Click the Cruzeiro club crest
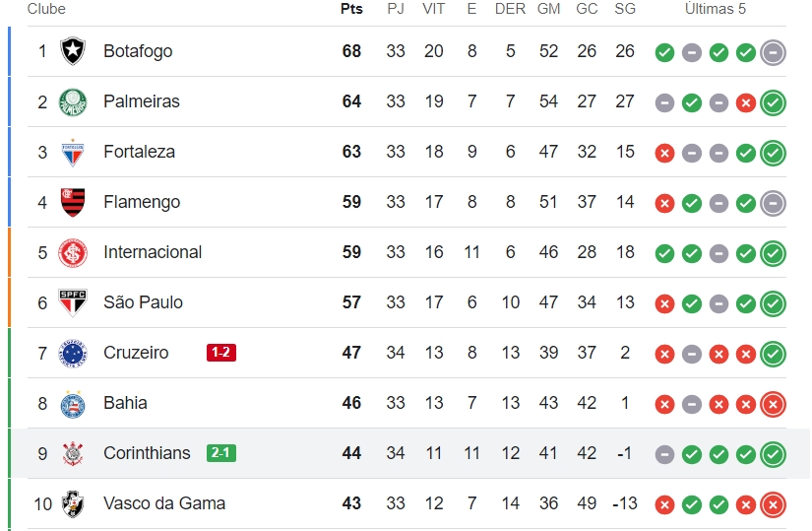Image resolution: width=812 pixels, height=531 pixels. tap(73, 353)
